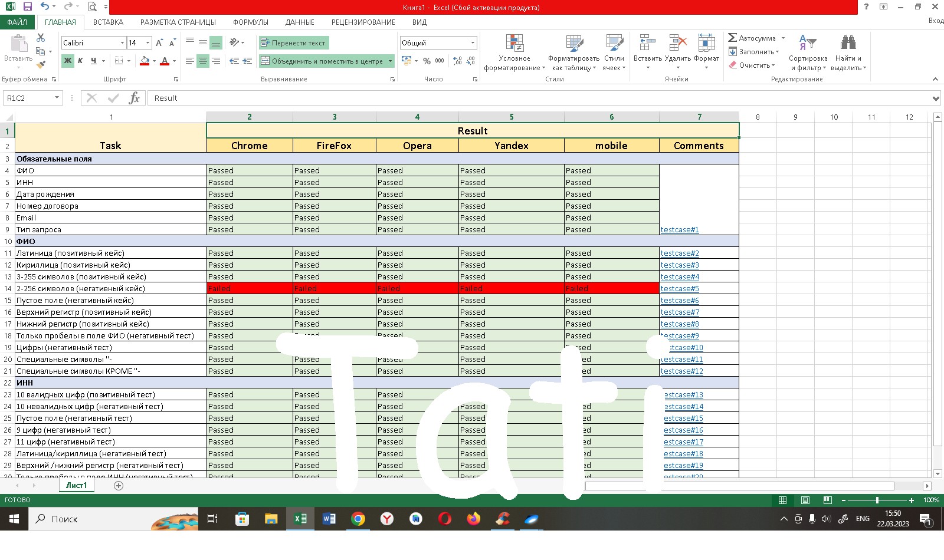The image size is (944, 560).
Task: Align text to the left
Action: 190,61
